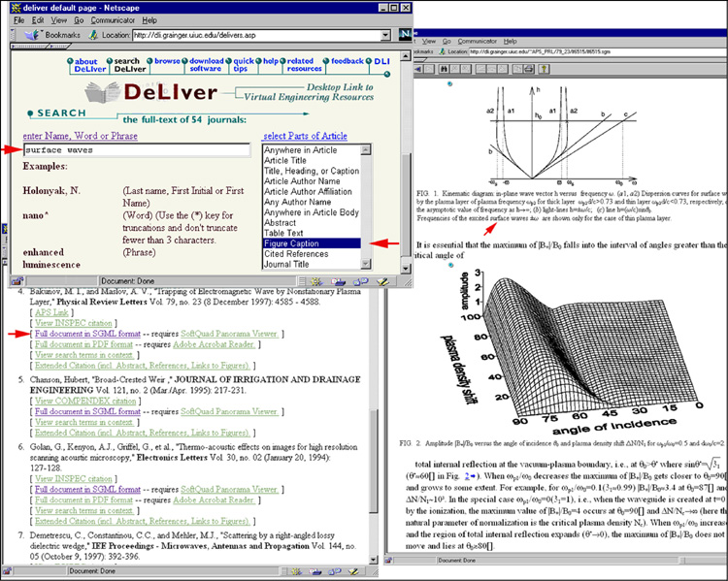Screen dimensions: 728x581
Task: Select 'Cited References' in Parts of Article list
Action: [x=312, y=254]
